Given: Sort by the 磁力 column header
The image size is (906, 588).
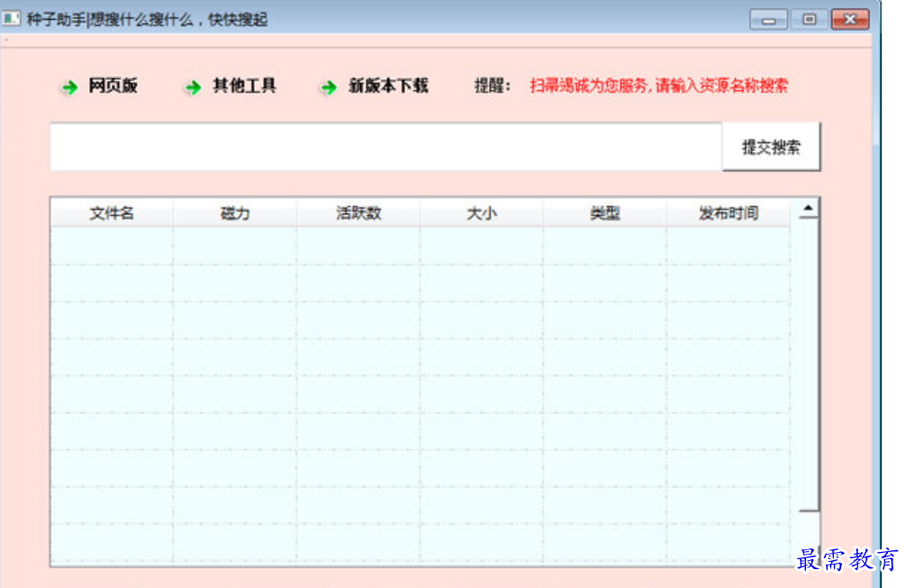Looking at the screenshot, I should [235, 213].
